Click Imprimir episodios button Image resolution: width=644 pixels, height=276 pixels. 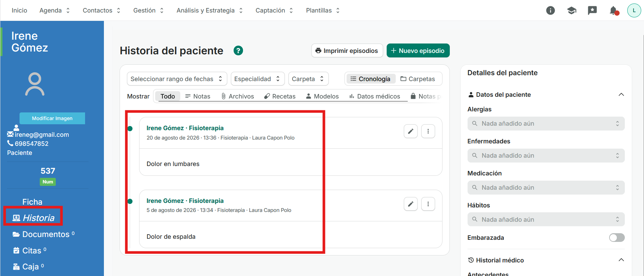click(x=347, y=51)
